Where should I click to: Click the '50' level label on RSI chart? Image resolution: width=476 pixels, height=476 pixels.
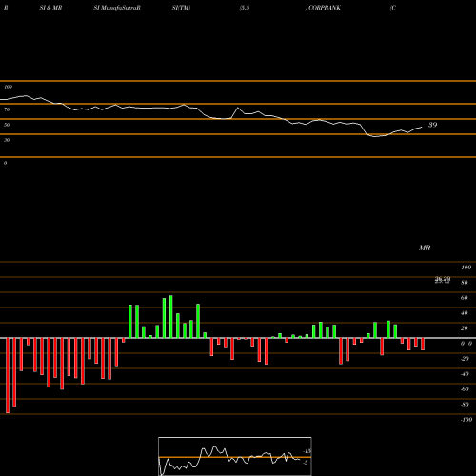7,125
